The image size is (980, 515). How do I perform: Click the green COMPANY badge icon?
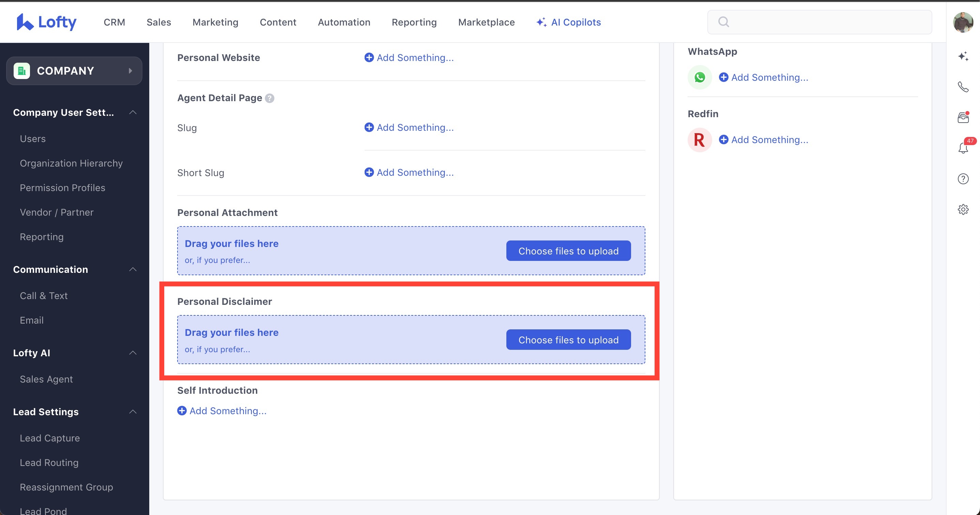click(x=22, y=71)
